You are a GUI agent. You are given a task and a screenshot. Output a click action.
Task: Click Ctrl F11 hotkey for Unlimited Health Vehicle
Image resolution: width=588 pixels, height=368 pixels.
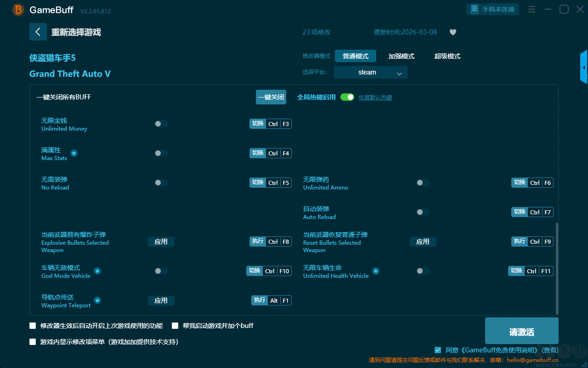(x=531, y=271)
